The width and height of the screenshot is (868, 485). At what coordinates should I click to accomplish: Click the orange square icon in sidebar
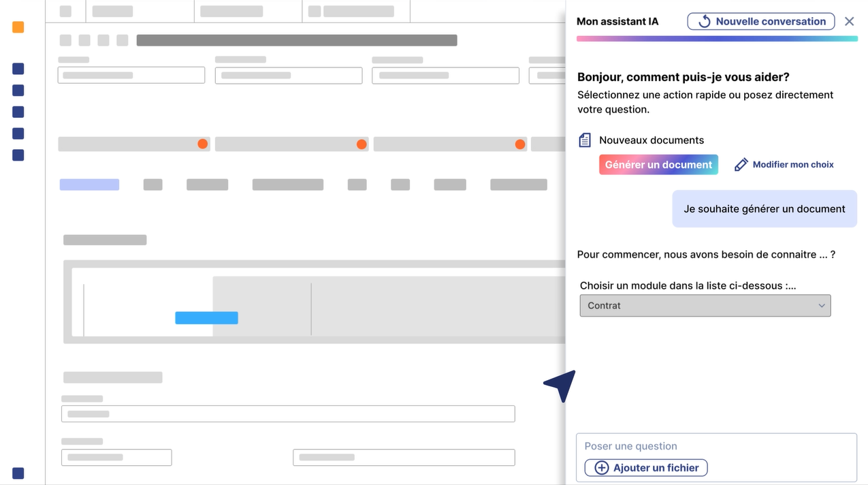[x=18, y=27]
